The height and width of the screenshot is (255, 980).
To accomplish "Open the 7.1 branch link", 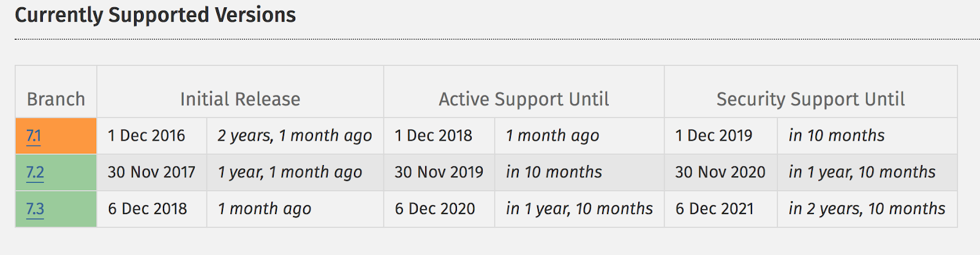I will [34, 136].
